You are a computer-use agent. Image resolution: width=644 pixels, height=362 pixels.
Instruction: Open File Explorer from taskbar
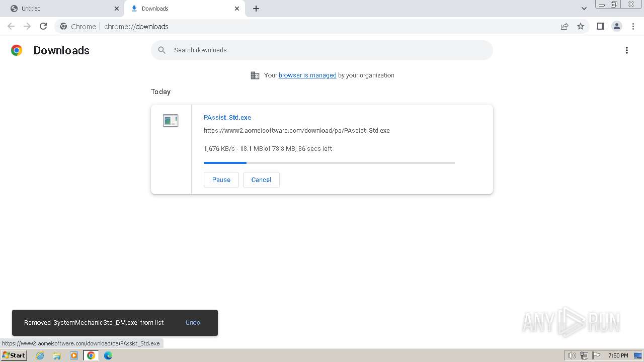coord(57,355)
